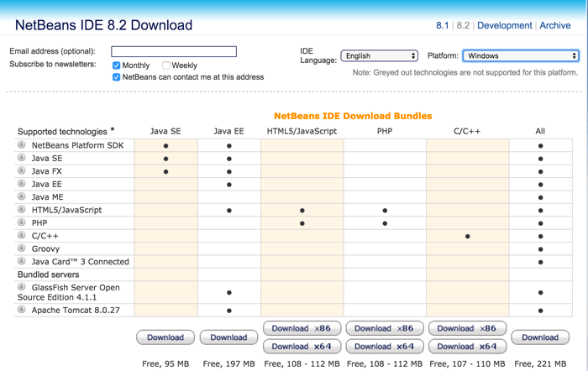Image resolution: width=588 pixels, height=371 pixels.
Task: Click the C/C++ column header
Action: [467, 131]
